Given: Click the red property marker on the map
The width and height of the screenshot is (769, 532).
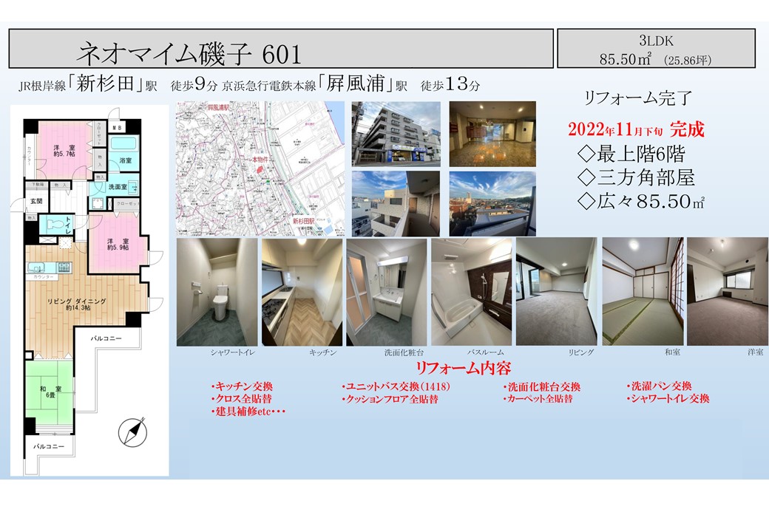Looking at the screenshot, I should (x=258, y=171).
